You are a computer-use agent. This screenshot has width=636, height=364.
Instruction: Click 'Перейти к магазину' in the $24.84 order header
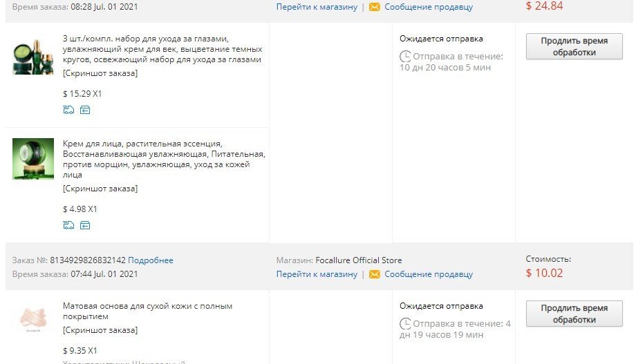tap(317, 7)
